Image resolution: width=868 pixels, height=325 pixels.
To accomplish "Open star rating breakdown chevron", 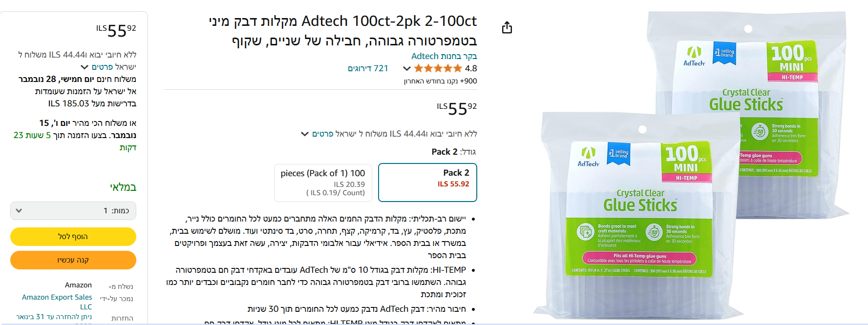I will (406, 69).
